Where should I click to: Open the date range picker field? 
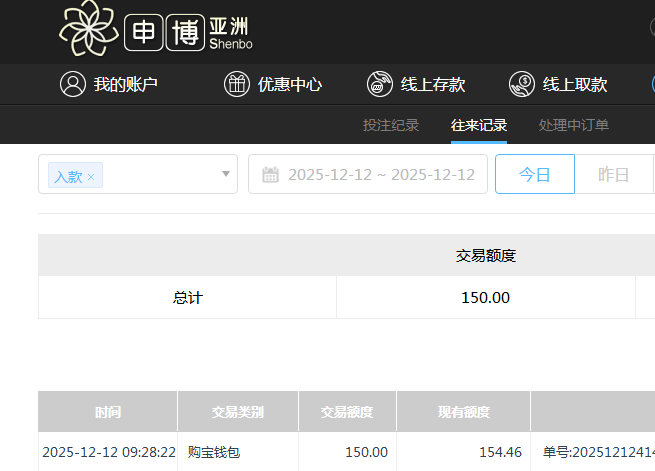[x=368, y=174]
